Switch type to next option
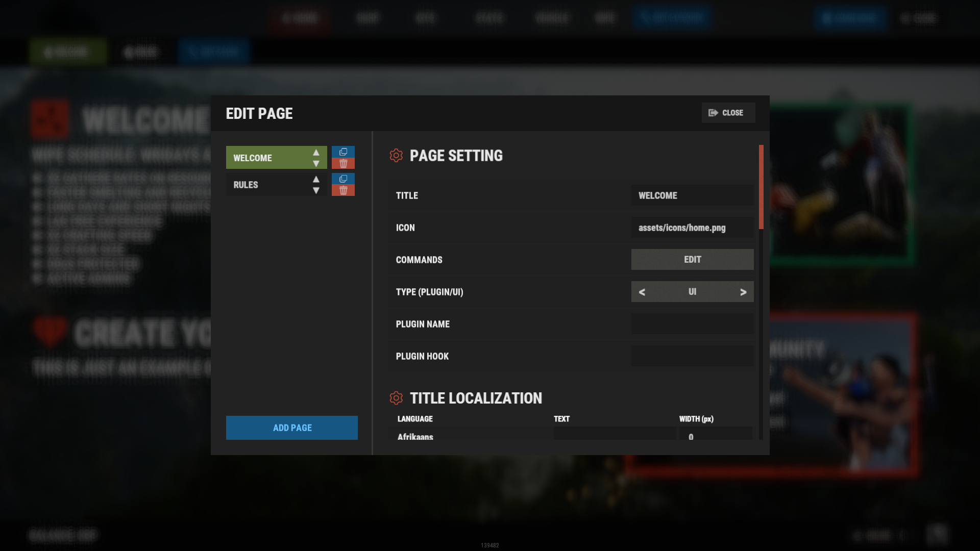 coord(743,292)
